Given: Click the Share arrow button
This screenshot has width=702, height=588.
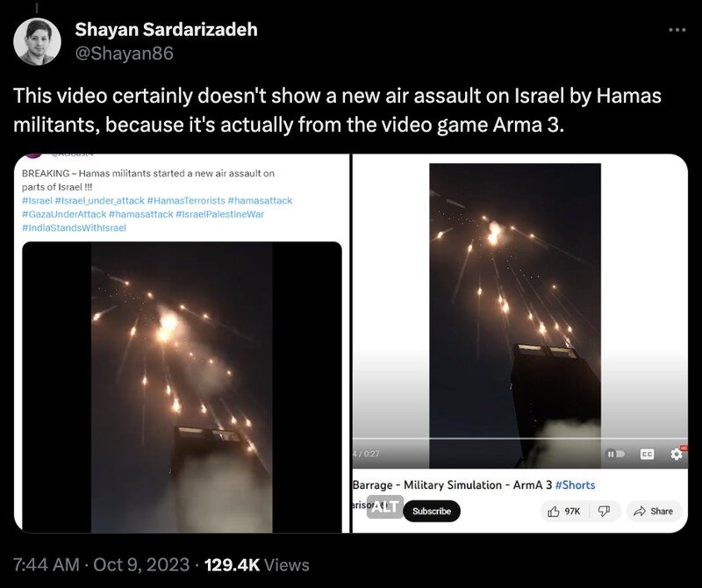Looking at the screenshot, I should (x=654, y=511).
